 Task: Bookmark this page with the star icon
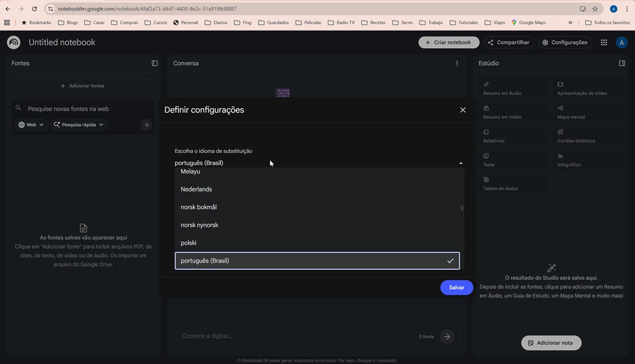click(595, 9)
